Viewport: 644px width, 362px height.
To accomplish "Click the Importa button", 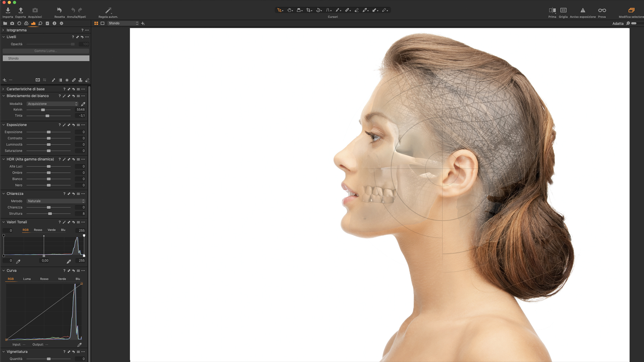I will click(x=8, y=12).
